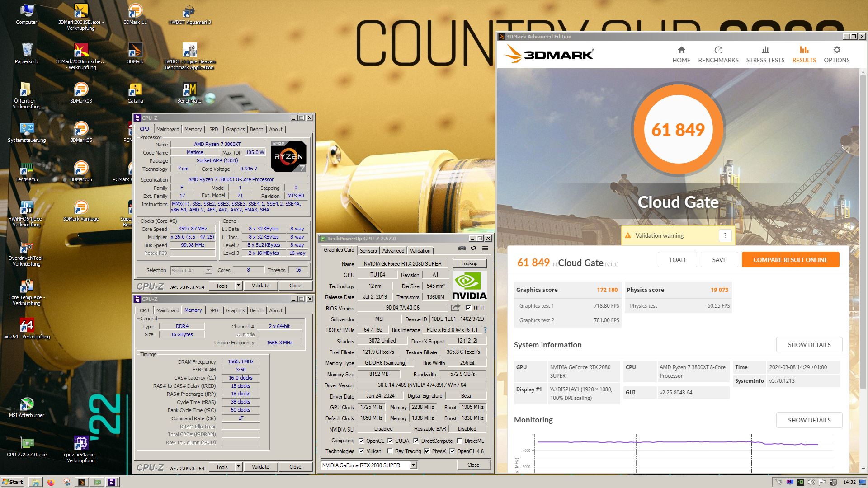Open the 3DMark Options gear
The width and height of the screenshot is (868, 488).
pos(836,50)
